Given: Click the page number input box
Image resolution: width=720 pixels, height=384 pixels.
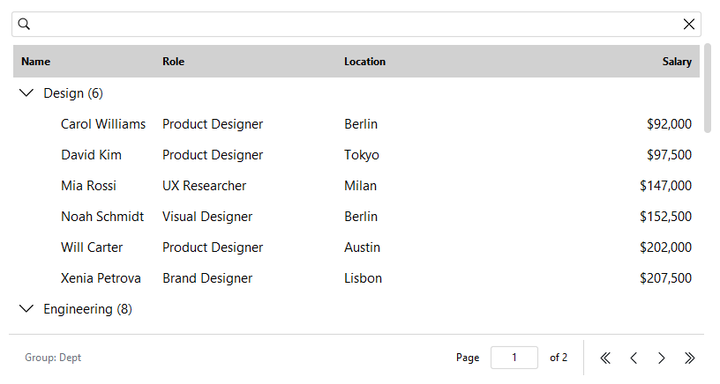Looking at the screenshot, I should 514,357.
